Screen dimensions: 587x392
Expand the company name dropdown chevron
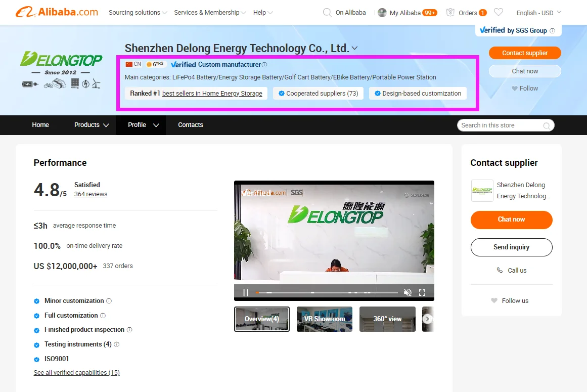coord(354,48)
